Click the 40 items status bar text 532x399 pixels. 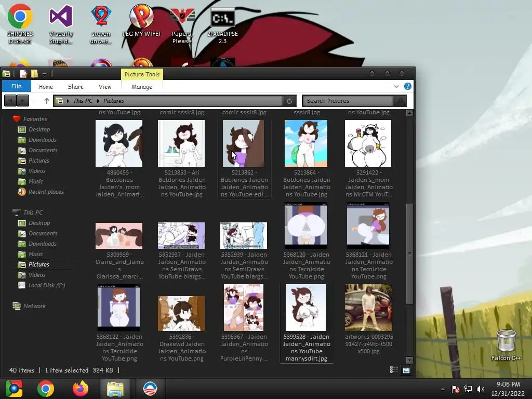point(22,370)
